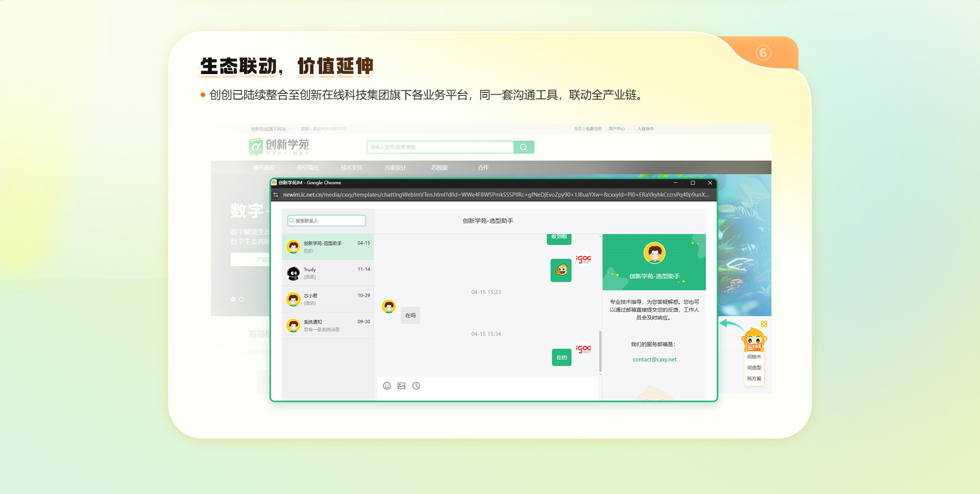The height and width of the screenshot is (494, 980).
Task: Open the emoji picker in chat toolbar
Action: tap(387, 386)
